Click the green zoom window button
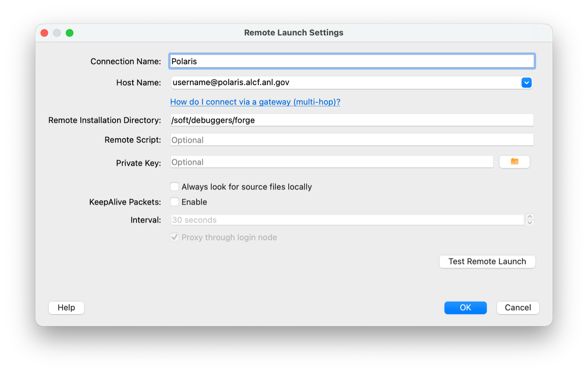The image size is (588, 373). [70, 33]
